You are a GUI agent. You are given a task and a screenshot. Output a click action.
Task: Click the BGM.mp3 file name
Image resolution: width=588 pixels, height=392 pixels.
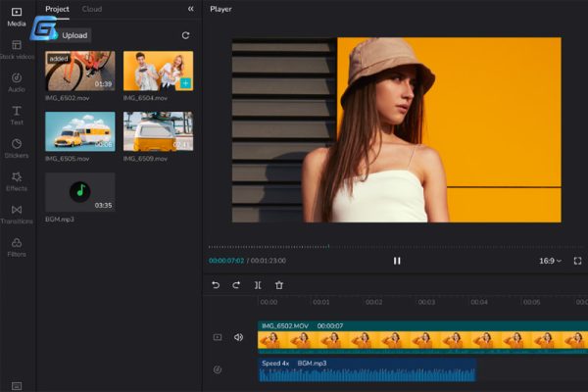tap(60, 220)
